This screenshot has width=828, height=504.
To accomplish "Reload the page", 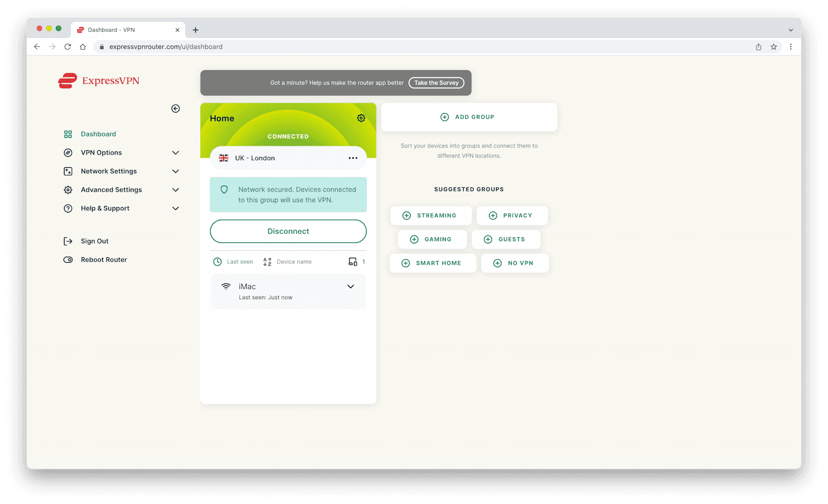I will (x=67, y=47).
